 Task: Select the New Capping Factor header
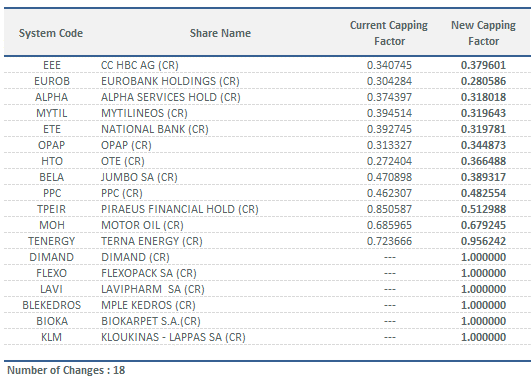483,33
